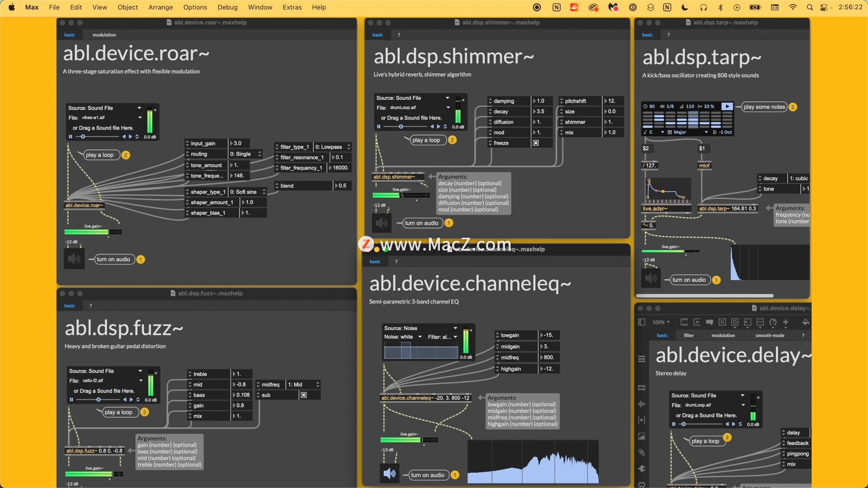This screenshot has height=488, width=868.
Task: Open midfreq 1: Mid dropdown in fuzz
Action: [x=304, y=385]
